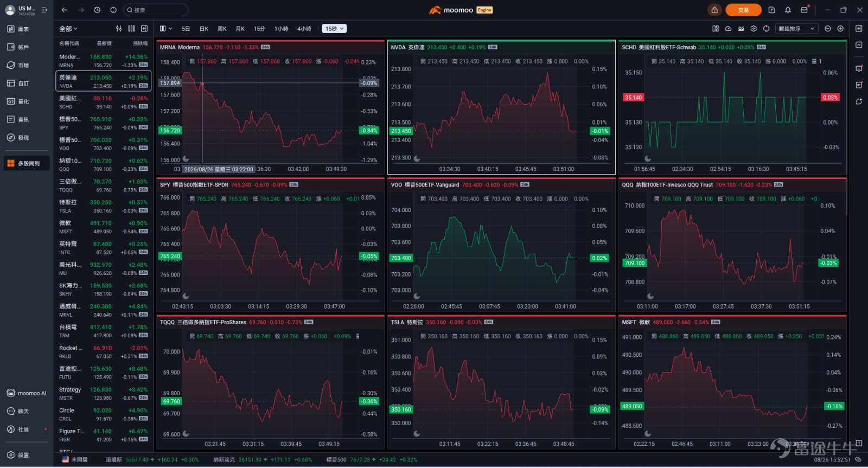Click the orange 交易 trade button
Image resolution: width=868 pixels, height=468 pixels.
pos(743,10)
